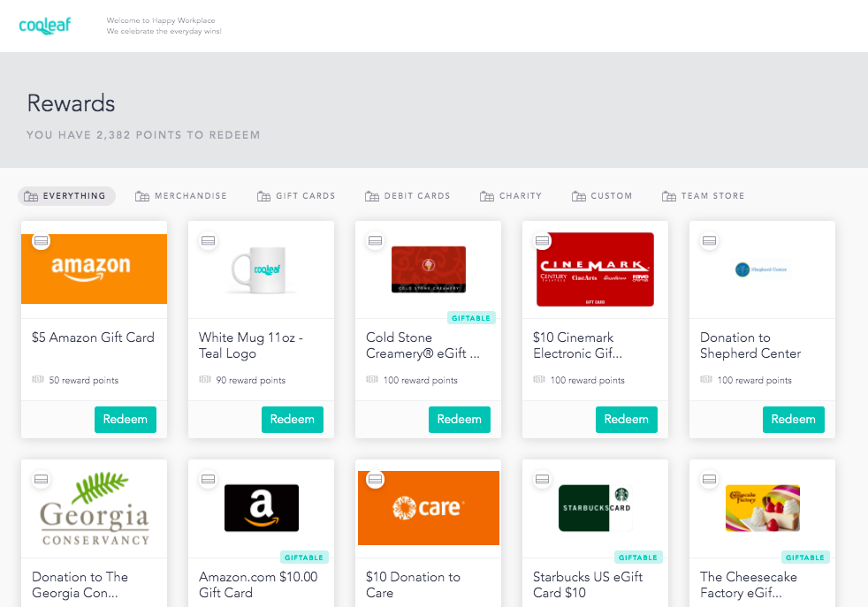Click card icon on Cheesecake Factory reward
Image resolution: width=868 pixels, height=607 pixels.
709,479
